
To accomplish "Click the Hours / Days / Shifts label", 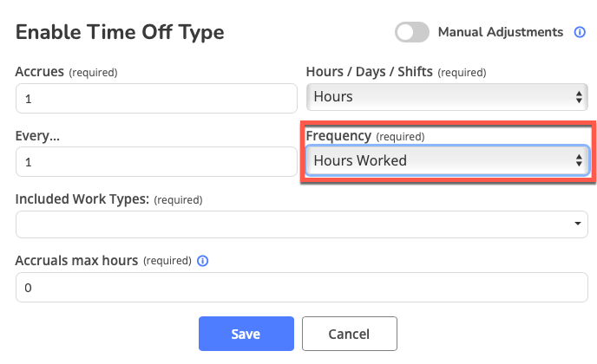I will [371, 71].
